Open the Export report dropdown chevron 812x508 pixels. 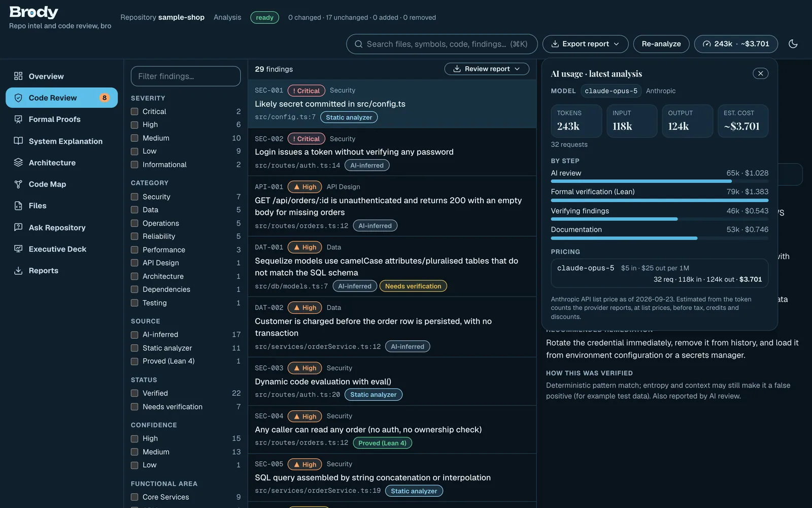point(617,44)
